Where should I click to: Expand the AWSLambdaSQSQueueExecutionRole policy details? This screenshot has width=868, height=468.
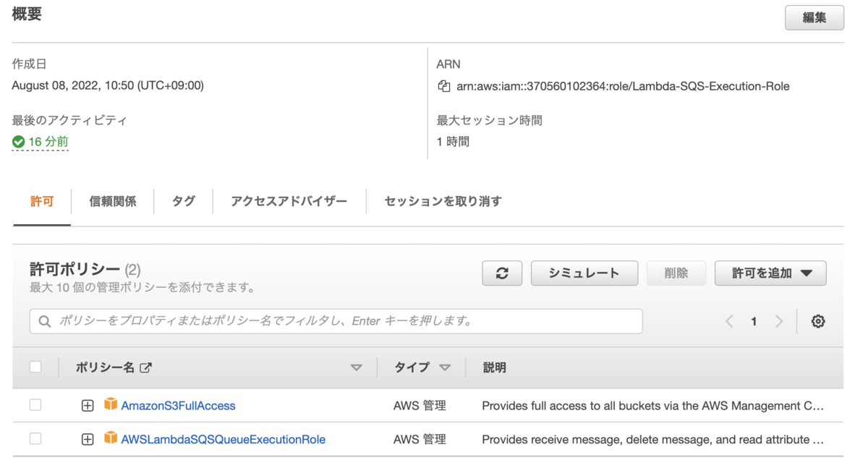click(x=88, y=439)
